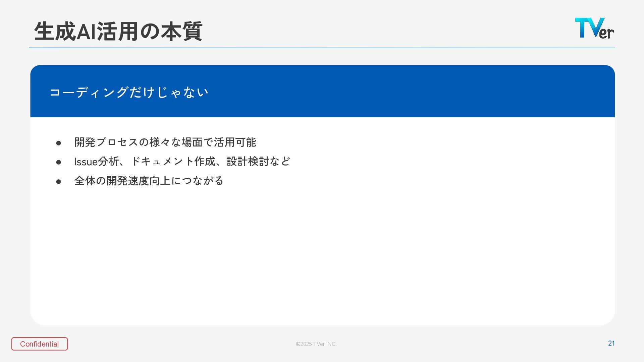
Task: Click the page number 21
Action: (x=611, y=343)
